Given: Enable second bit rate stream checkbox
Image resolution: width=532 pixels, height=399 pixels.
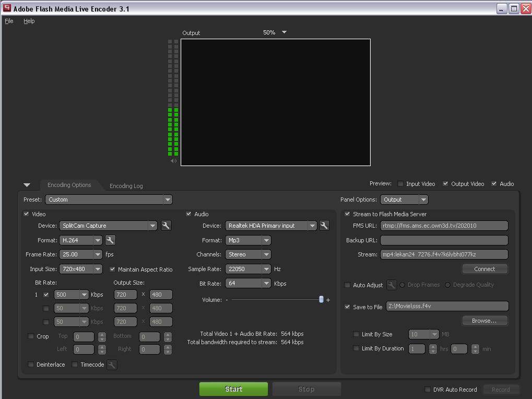Looking at the screenshot, I should (46, 309).
